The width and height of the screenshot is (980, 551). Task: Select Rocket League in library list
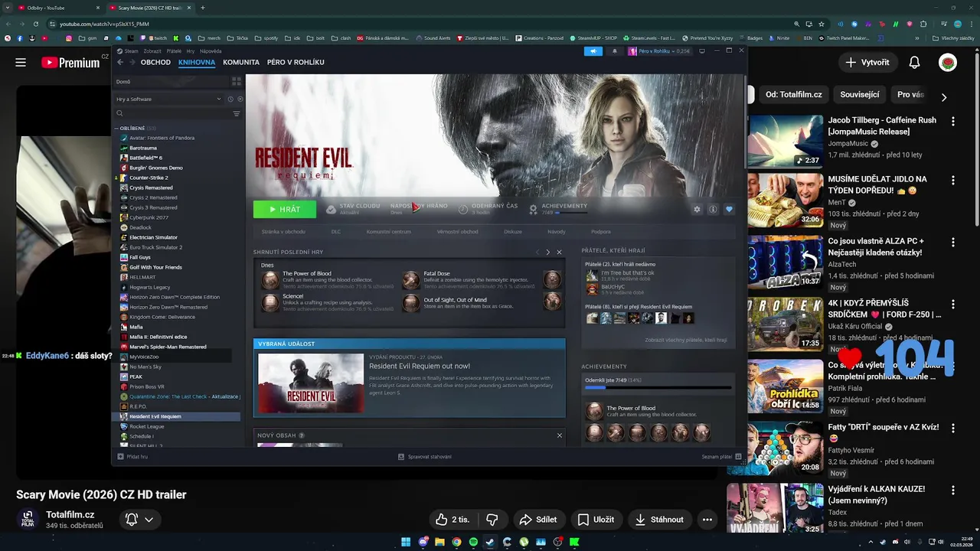pyautogui.click(x=146, y=426)
